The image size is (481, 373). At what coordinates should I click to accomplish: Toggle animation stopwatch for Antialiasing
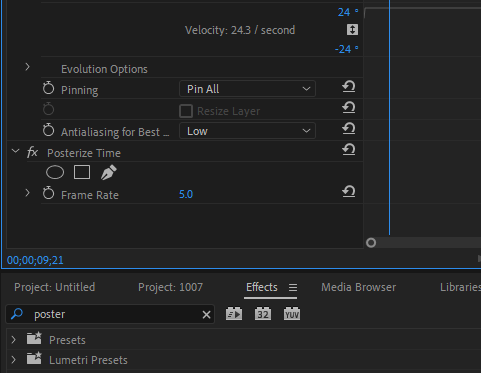[x=48, y=130]
